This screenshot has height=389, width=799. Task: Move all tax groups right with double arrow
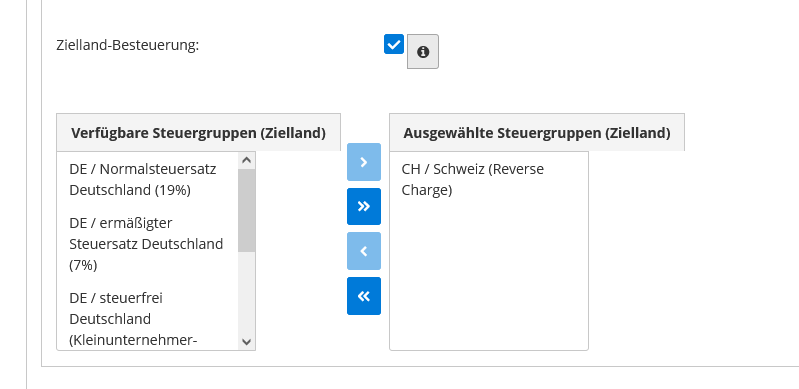point(364,206)
